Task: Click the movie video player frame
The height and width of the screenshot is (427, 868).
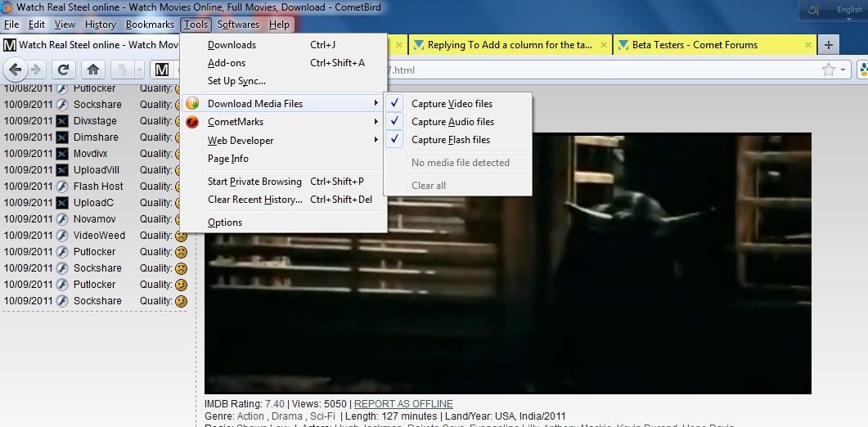Action: tap(507, 263)
